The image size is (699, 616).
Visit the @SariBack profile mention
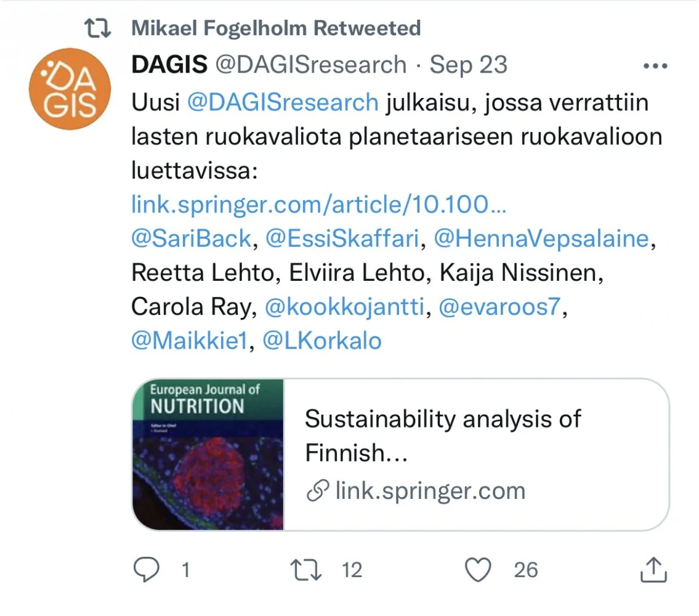point(192,239)
